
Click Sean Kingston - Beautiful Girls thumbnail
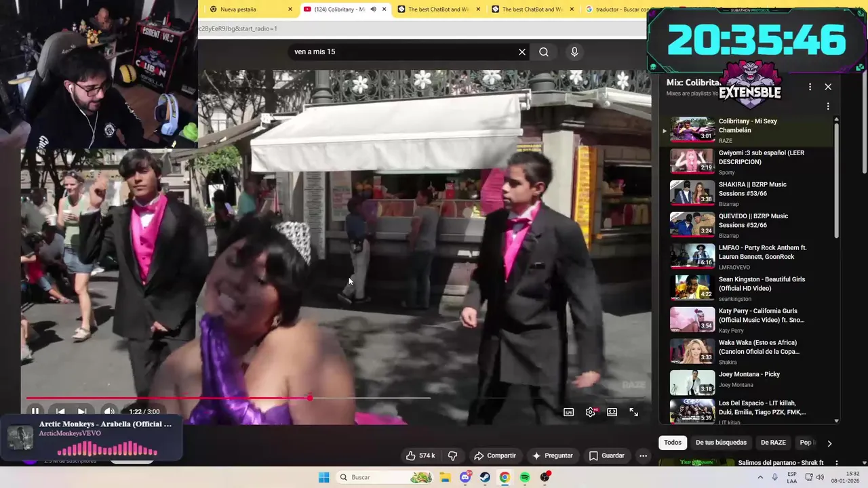click(x=692, y=287)
